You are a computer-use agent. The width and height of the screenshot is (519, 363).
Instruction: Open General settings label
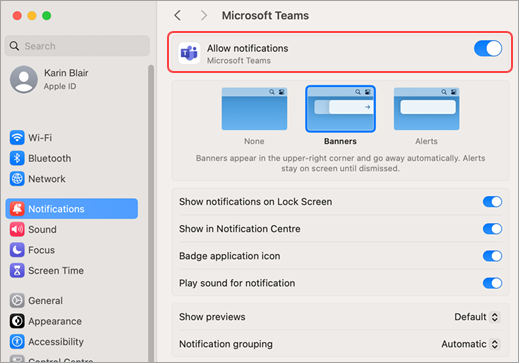[x=45, y=301]
